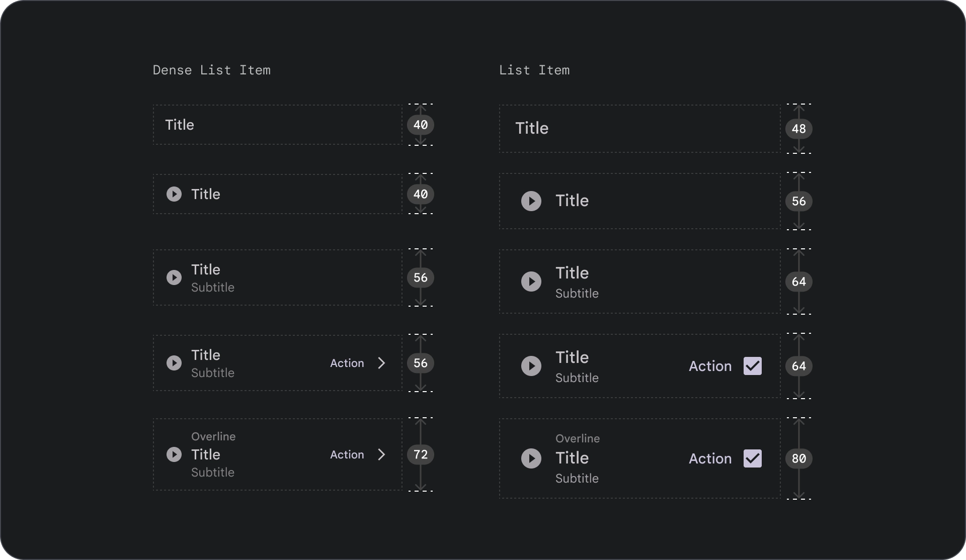Click the Action chevron arrow in dense row 4
The height and width of the screenshot is (560, 966).
[381, 362]
